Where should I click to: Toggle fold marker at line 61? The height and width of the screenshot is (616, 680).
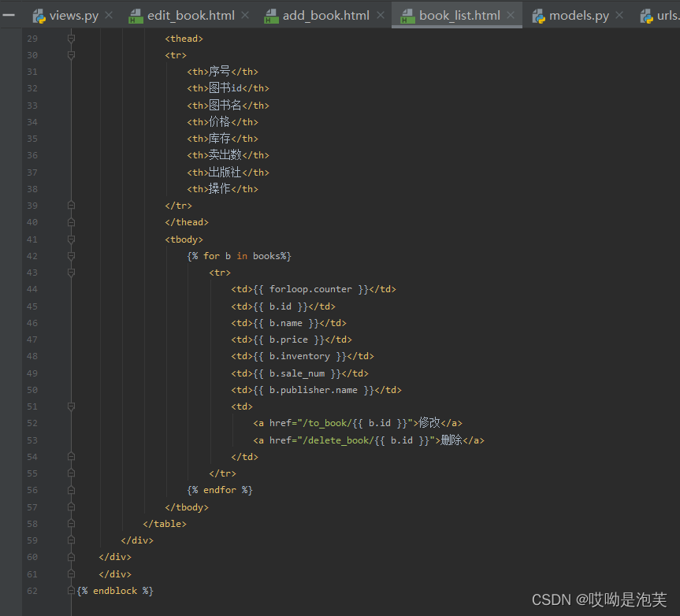[x=71, y=574]
